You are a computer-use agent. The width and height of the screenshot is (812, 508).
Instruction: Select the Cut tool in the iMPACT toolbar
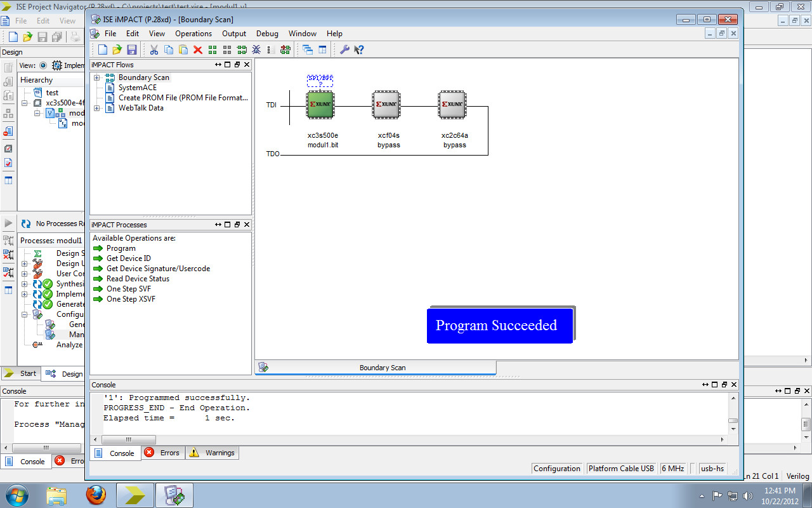pos(154,49)
